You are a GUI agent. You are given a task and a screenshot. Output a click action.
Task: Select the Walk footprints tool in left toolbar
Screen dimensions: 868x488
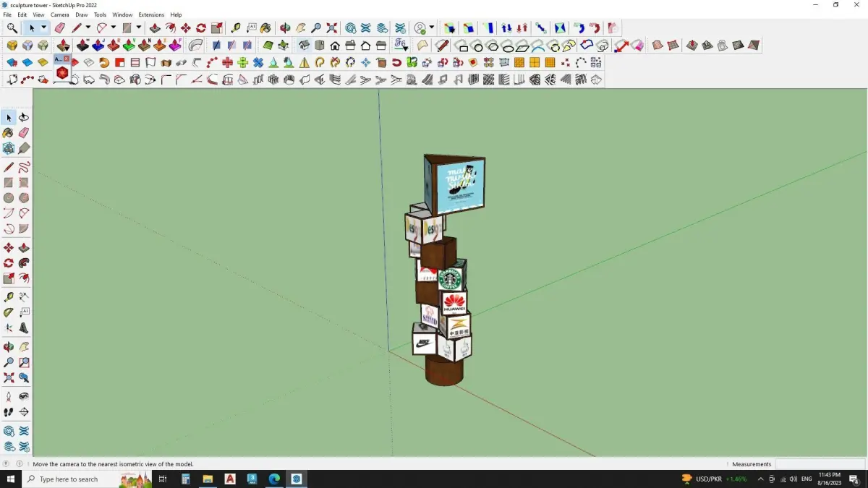point(9,412)
